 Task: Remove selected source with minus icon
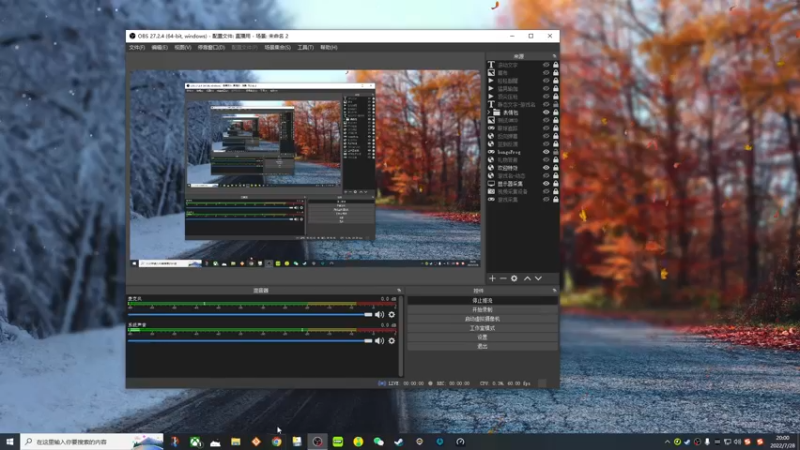tap(503, 278)
